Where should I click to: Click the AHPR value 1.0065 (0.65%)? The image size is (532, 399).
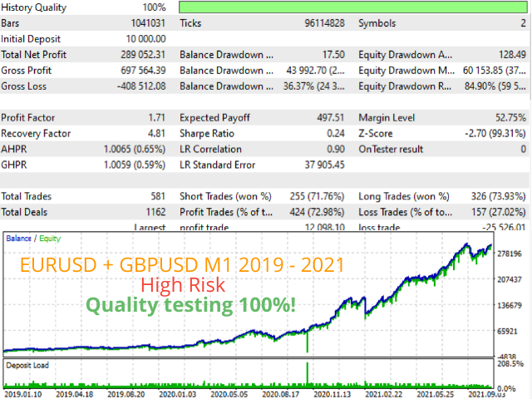(135, 150)
